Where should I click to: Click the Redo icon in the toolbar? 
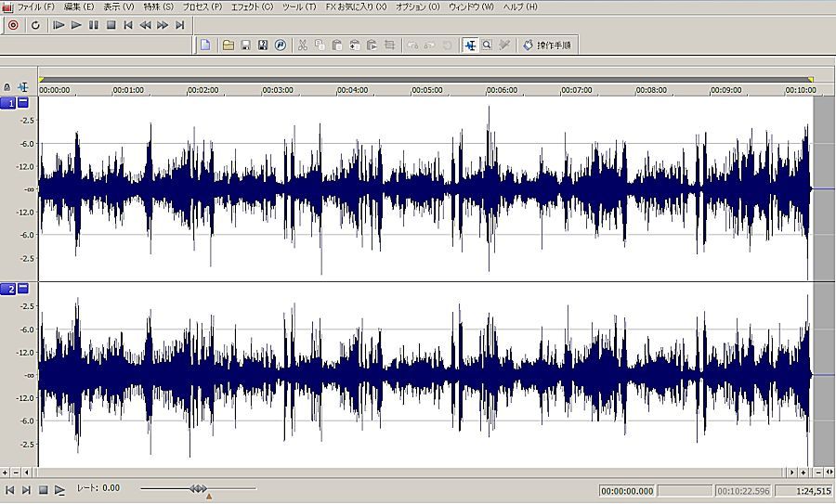tap(430, 45)
